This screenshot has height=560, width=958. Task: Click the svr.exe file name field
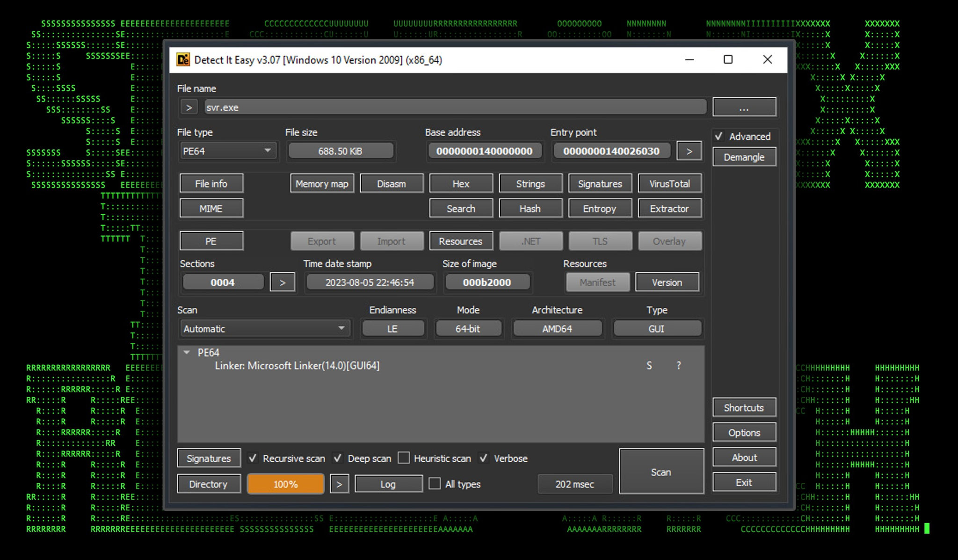click(x=454, y=108)
